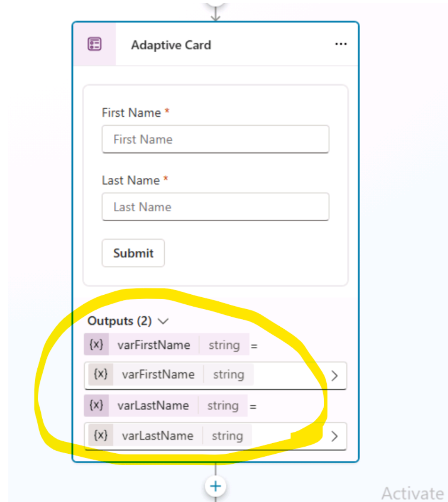The height and width of the screenshot is (502, 448).
Task: Click variable icon in varFirstName selector box
Action: (101, 374)
